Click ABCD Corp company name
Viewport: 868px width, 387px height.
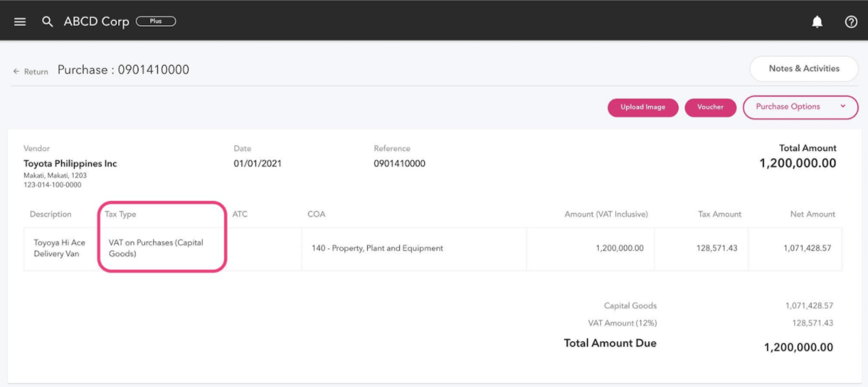point(96,22)
